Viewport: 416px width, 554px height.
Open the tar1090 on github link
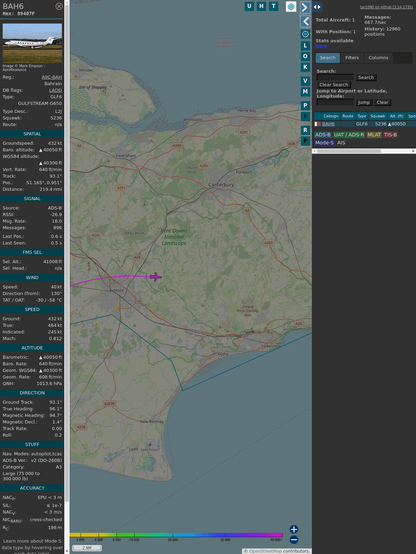[386, 7]
